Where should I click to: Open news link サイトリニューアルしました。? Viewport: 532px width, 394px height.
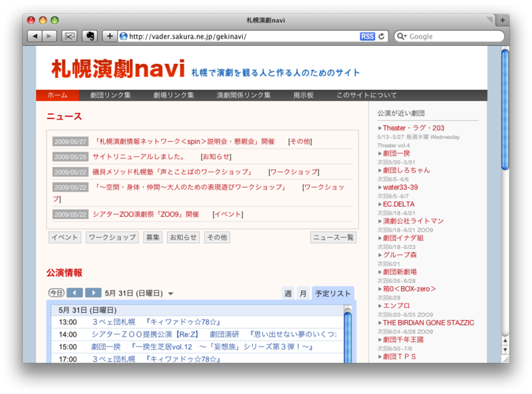140,156
